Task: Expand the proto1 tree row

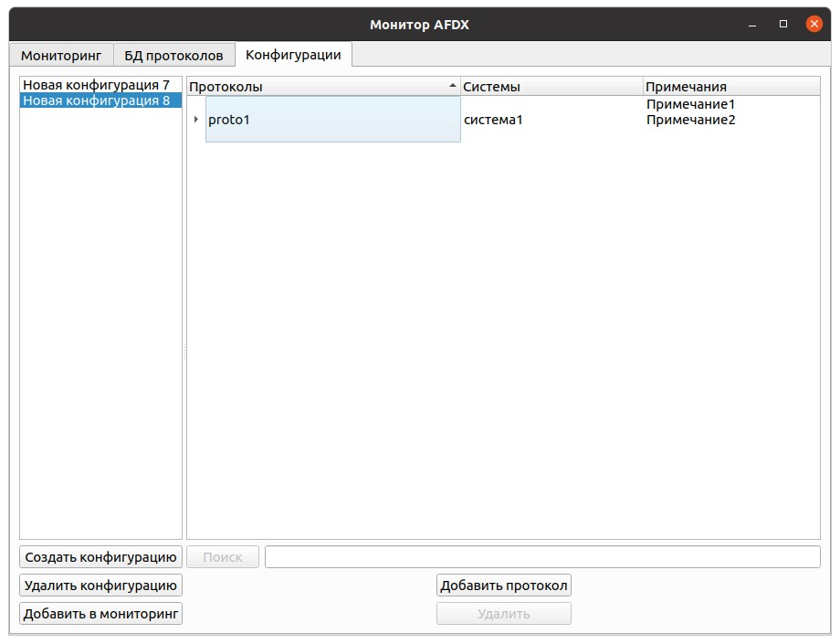Action: pyautogui.click(x=196, y=119)
